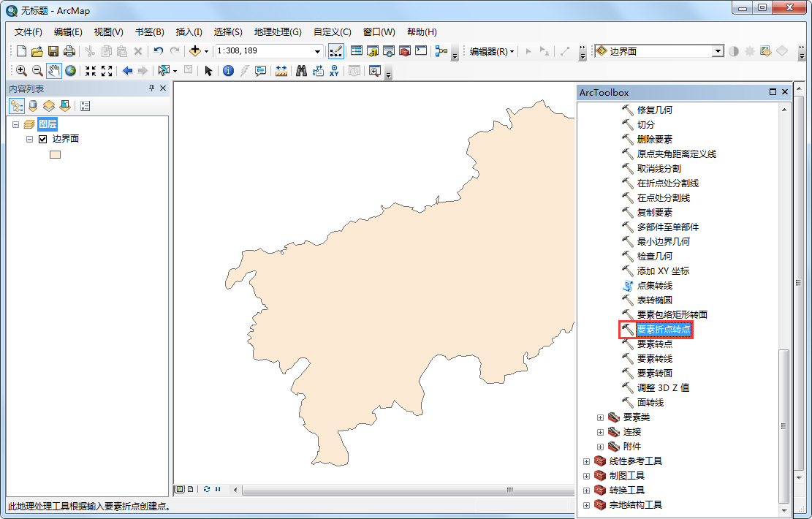The width and height of the screenshot is (812, 519).
Task: Expand the 要素类 toolset node
Action: [599, 417]
